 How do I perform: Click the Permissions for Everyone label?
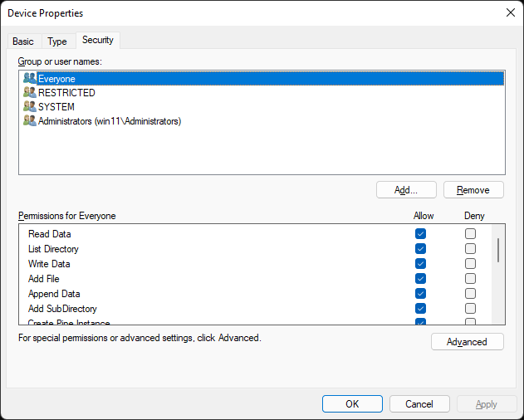pyautogui.click(x=66, y=216)
